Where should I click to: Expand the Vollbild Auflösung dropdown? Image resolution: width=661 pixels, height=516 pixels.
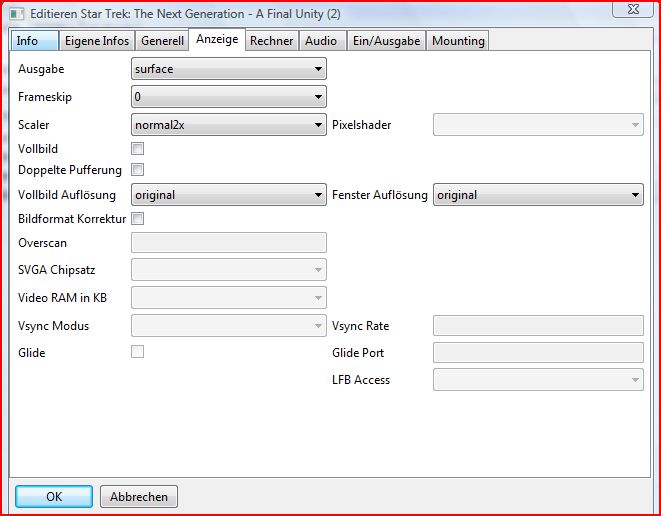point(229,195)
